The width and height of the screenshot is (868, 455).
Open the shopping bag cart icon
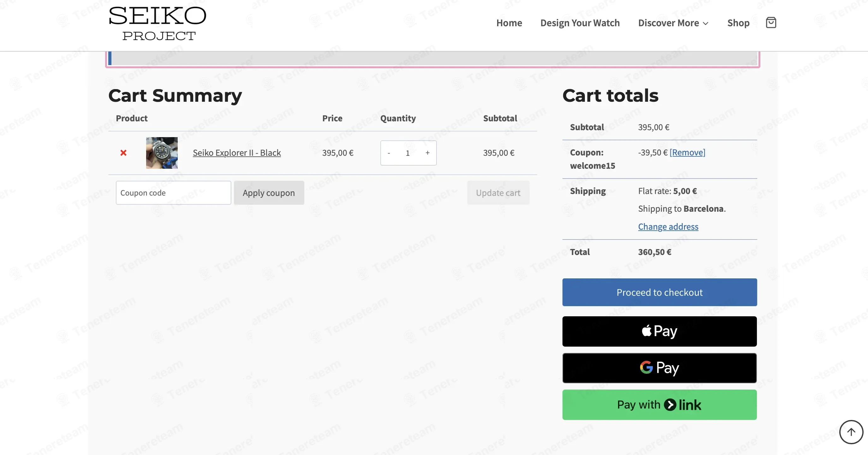pyautogui.click(x=771, y=23)
